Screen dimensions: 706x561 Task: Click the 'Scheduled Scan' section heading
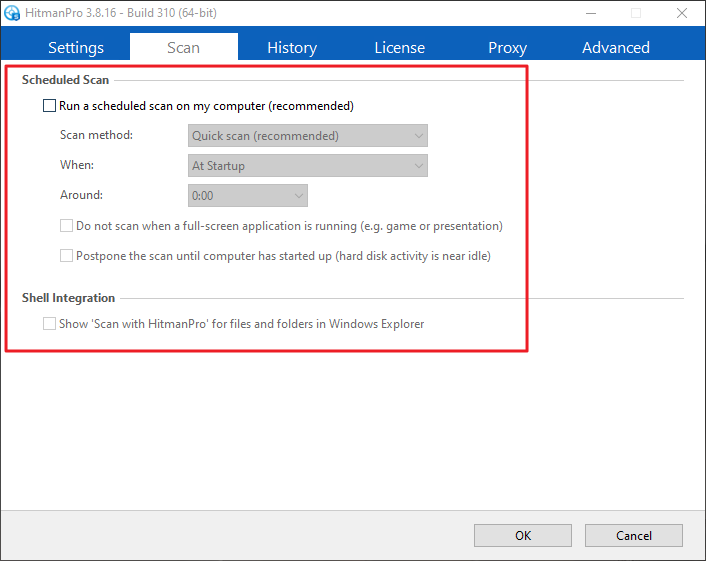65,80
